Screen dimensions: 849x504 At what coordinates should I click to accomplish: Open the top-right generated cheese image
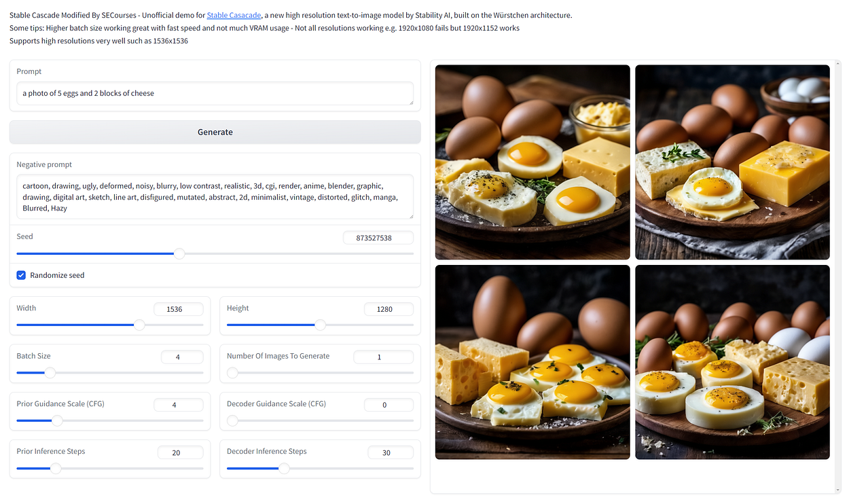click(732, 162)
